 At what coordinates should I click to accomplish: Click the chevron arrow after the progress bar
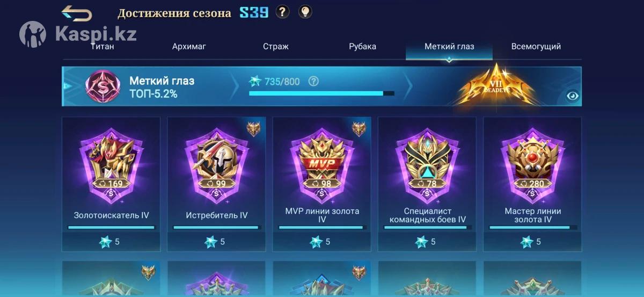pos(408,86)
